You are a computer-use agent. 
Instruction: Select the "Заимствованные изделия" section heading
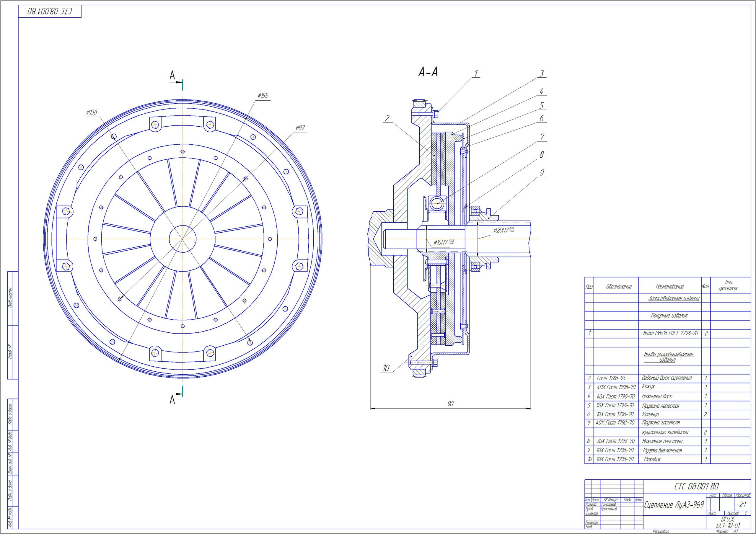click(674, 298)
